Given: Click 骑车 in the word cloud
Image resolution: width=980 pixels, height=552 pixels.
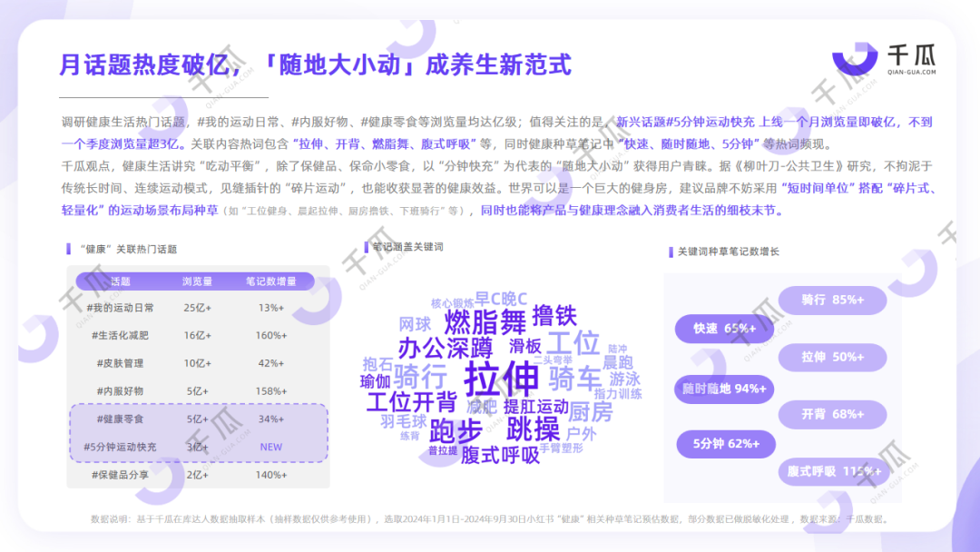Looking at the screenshot, I should click(575, 379).
